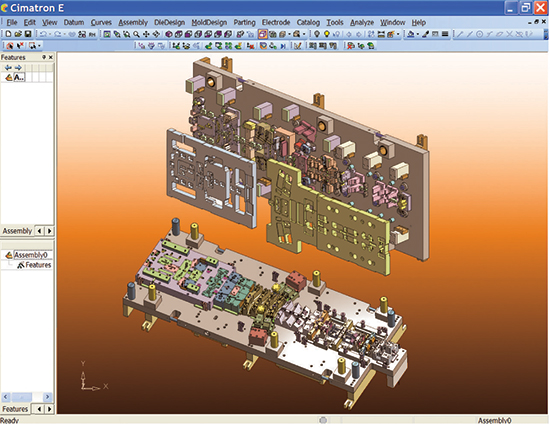550x429 pixels.
Task: Switch to the Assembly tab
Action: tap(17, 231)
